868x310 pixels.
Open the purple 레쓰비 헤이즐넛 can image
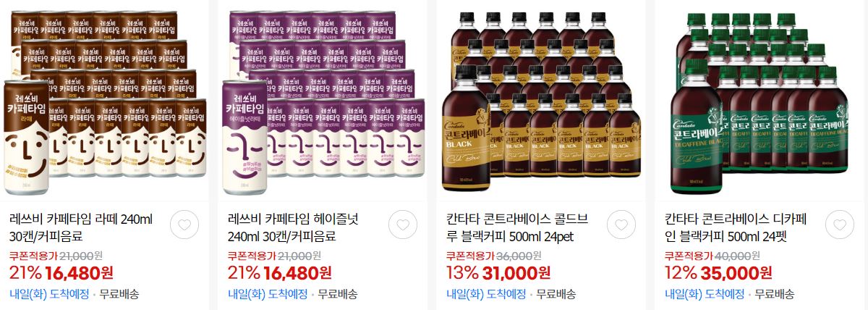coord(323,100)
